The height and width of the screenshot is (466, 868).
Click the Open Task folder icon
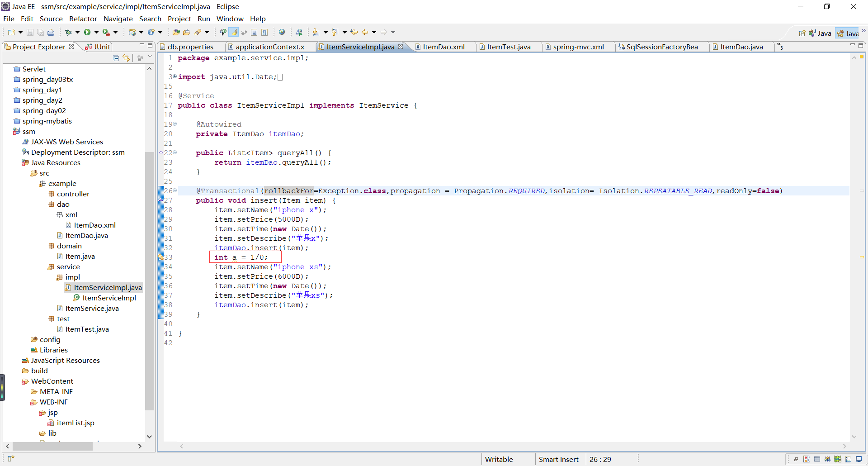[x=186, y=32]
